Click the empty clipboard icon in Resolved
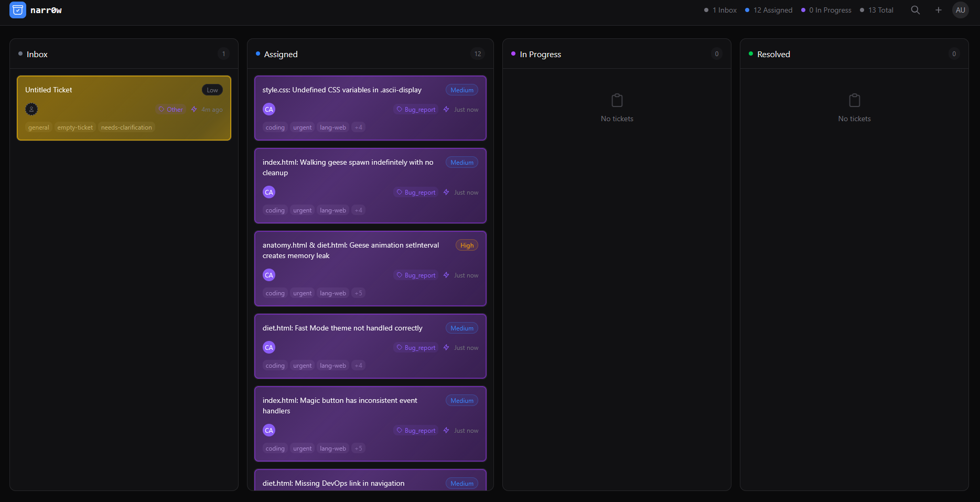This screenshot has height=502, width=980. coord(854,100)
